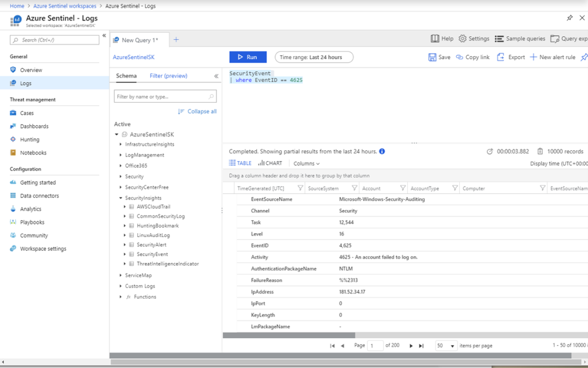
Task: Switch to the Schema tab
Action: [126, 76]
